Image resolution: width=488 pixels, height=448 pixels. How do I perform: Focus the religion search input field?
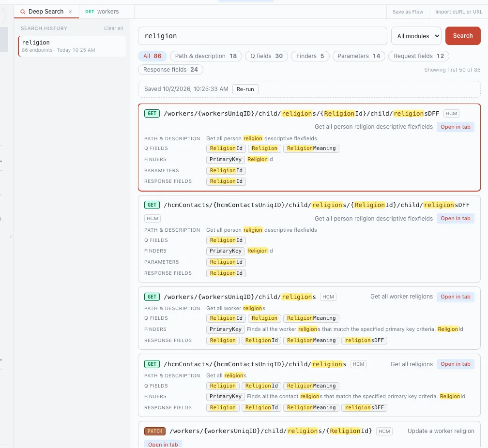(262, 36)
